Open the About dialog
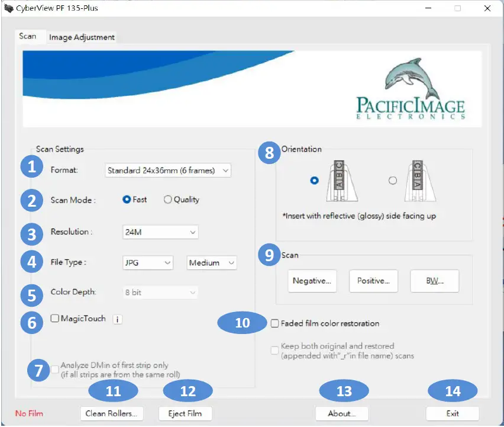The width and height of the screenshot is (504, 427). [x=342, y=414]
